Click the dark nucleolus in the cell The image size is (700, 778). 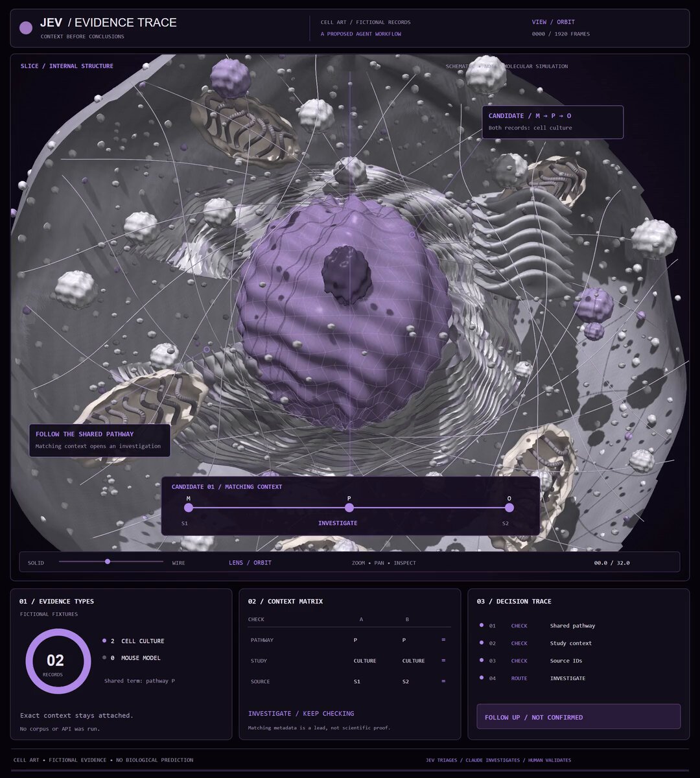347,274
